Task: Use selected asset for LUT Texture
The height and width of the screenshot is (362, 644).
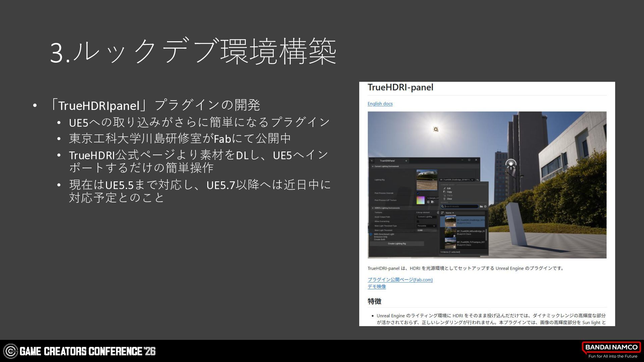Action: point(428,202)
